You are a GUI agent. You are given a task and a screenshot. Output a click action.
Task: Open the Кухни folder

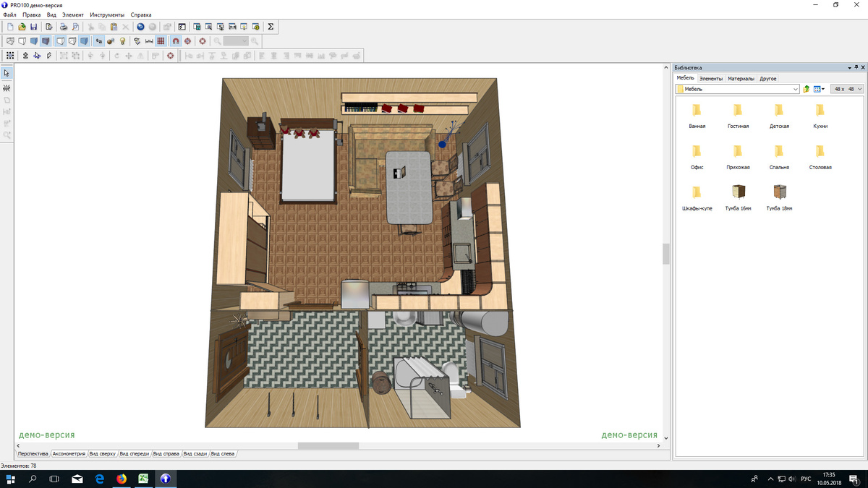[820, 116]
